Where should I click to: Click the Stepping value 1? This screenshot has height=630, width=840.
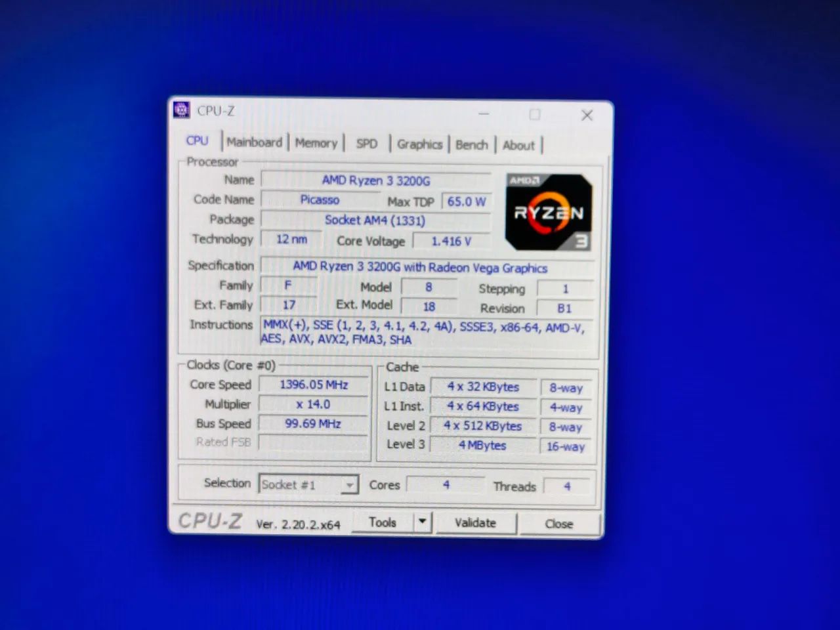pos(565,289)
